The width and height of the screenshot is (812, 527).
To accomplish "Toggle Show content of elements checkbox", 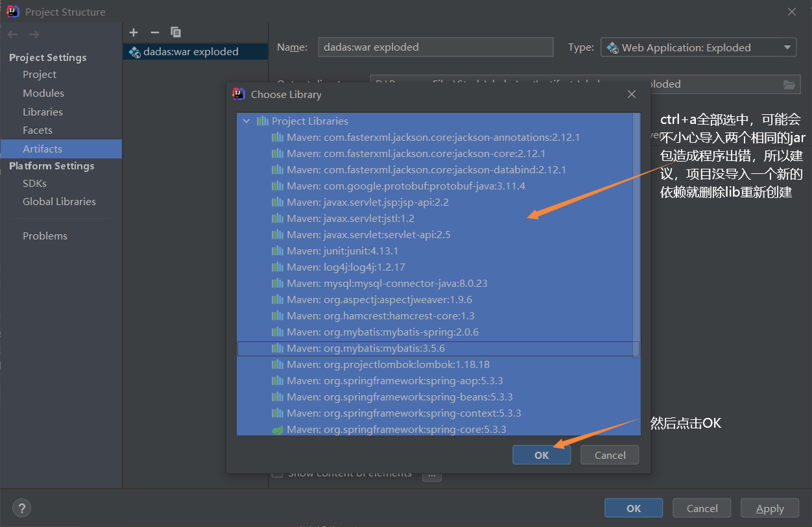I will (x=277, y=474).
